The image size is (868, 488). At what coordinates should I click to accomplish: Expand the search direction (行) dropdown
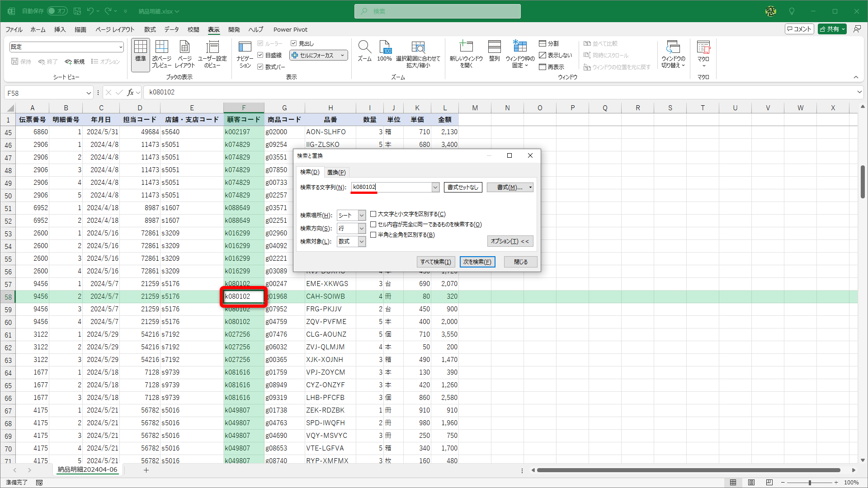coord(362,229)
